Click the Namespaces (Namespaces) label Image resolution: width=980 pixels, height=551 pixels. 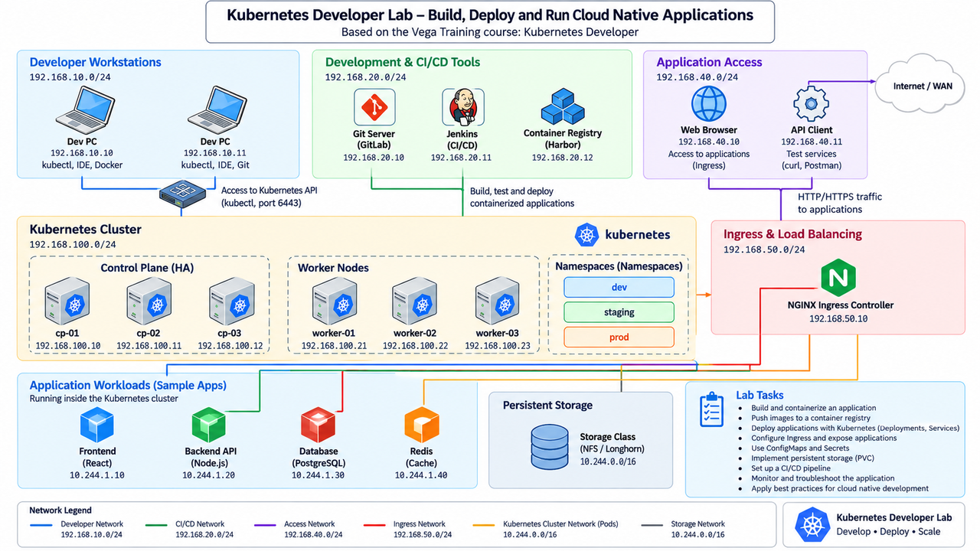point(619,266)
